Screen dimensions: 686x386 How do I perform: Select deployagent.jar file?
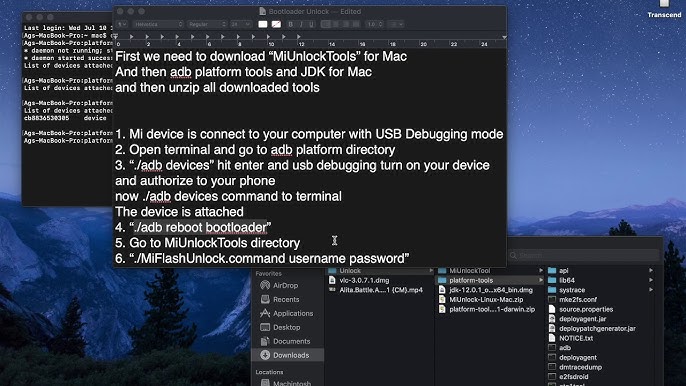click(x=582, y=319)
